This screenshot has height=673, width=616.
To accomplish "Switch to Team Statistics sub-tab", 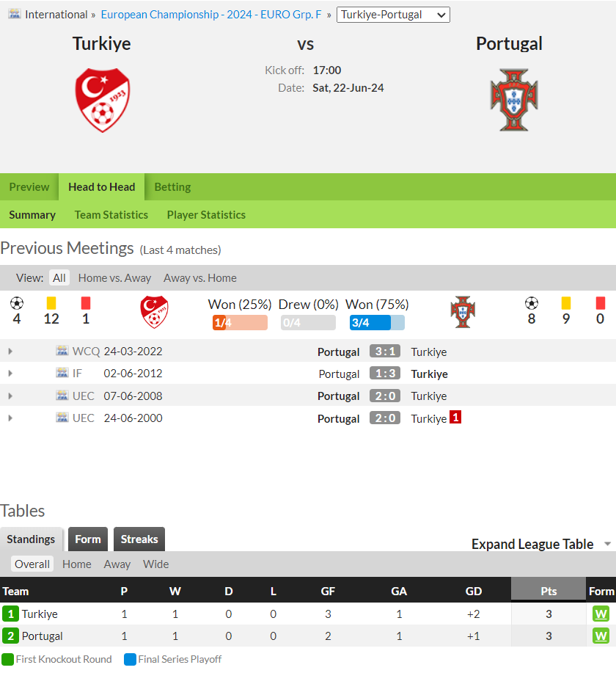I will tap(111, 214).
